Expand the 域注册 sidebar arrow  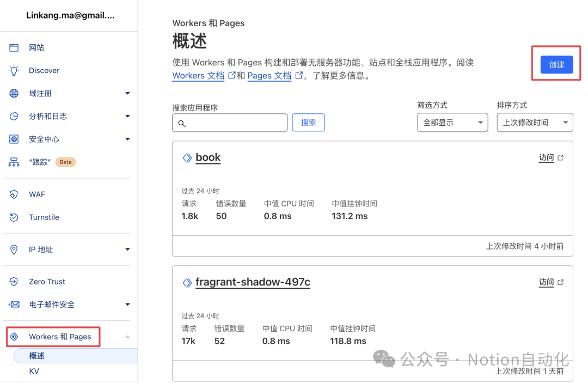point(127,93)
